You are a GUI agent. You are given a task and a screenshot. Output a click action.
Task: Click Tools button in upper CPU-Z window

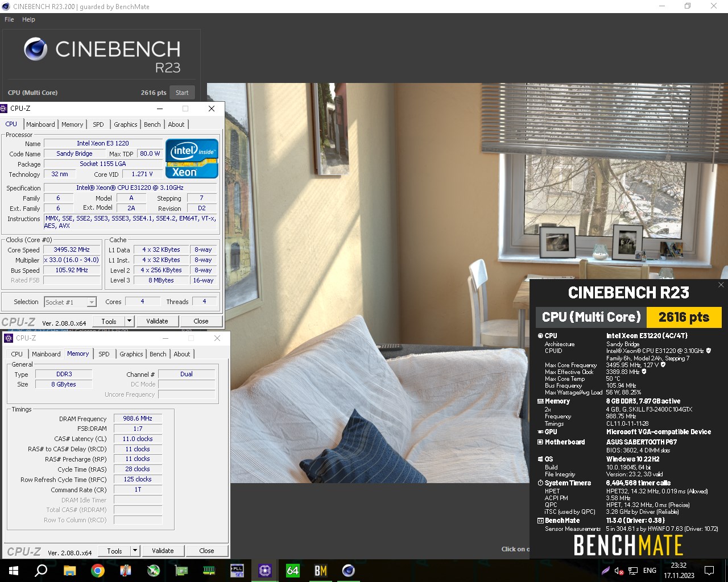[109, 321]
